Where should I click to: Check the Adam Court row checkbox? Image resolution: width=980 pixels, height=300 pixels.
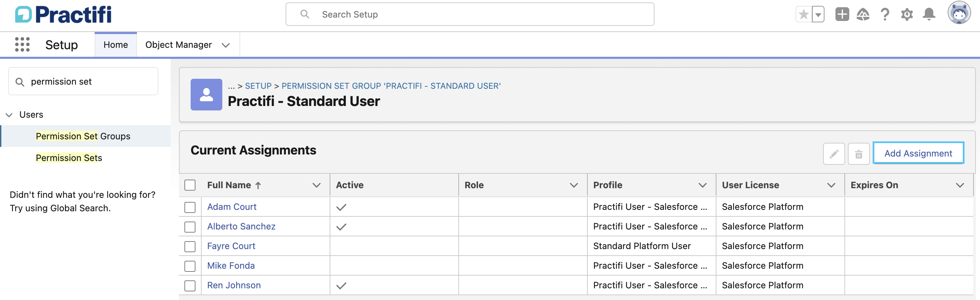click(190, 207)
